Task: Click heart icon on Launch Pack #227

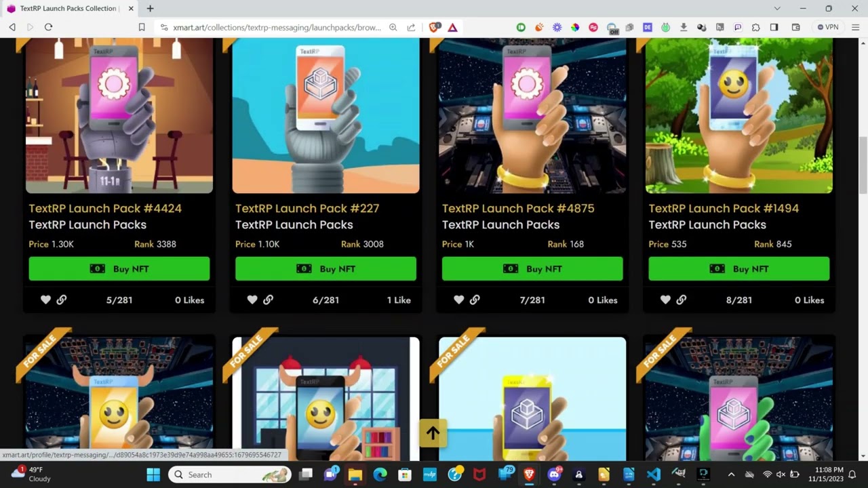Action: [x=252, y=300]
